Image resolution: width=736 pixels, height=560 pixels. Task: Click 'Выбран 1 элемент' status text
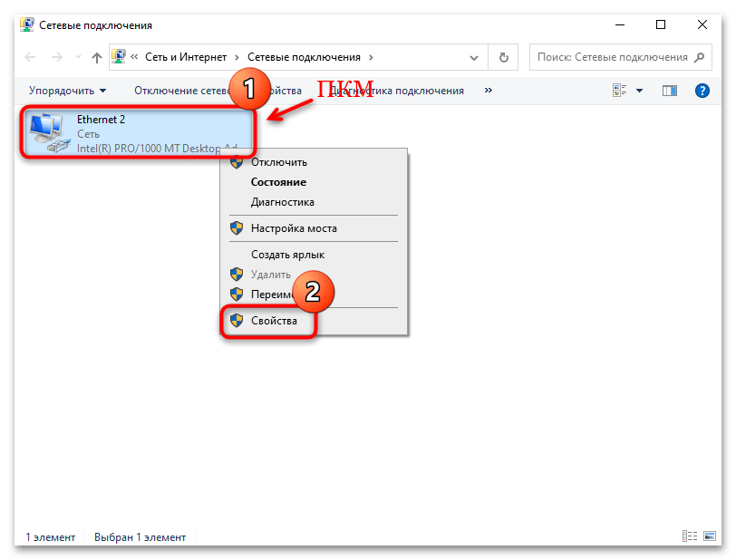[140, 537]
